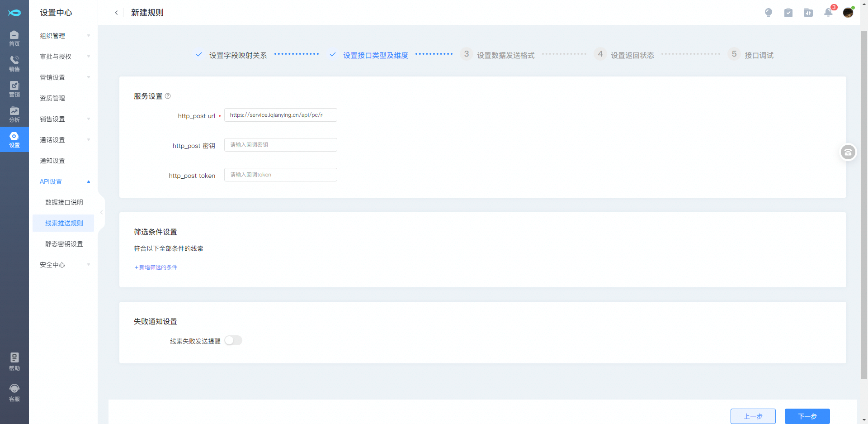The height and width of the screenshot is (424, 868).
Task: Click the http_post 密钥 input field
Action: tap(280, 145)
